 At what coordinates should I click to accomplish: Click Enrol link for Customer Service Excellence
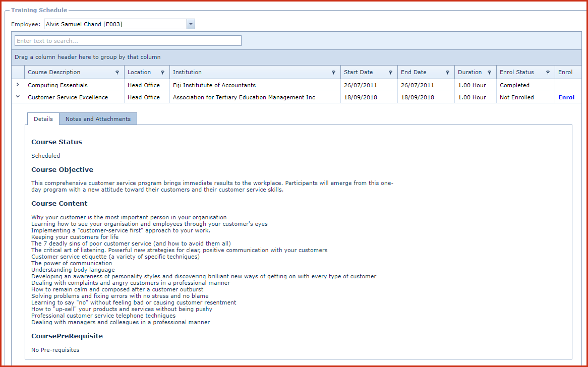coord(566,97)
